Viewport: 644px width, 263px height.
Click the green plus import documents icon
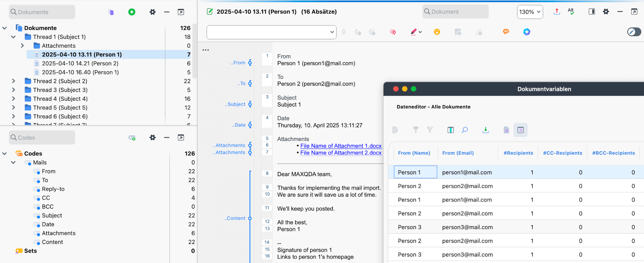[132, 12]
